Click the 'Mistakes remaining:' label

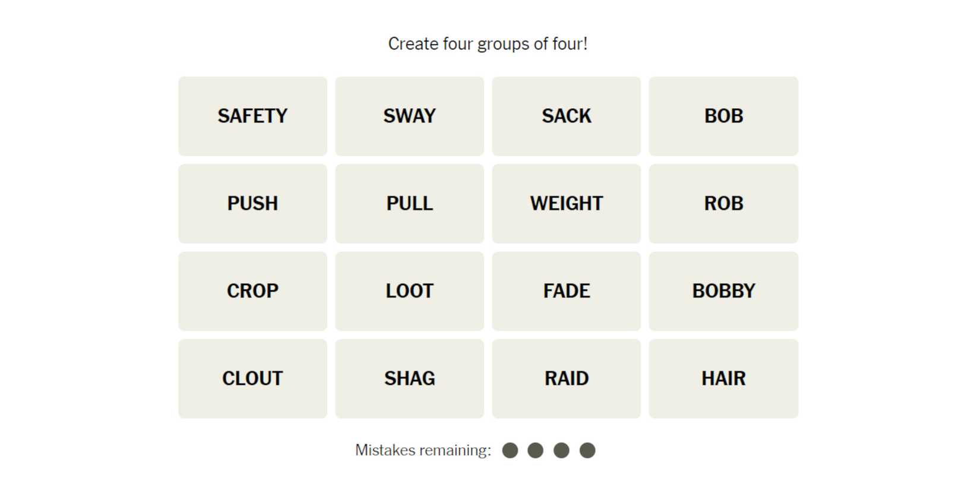(x=423, y=450)
